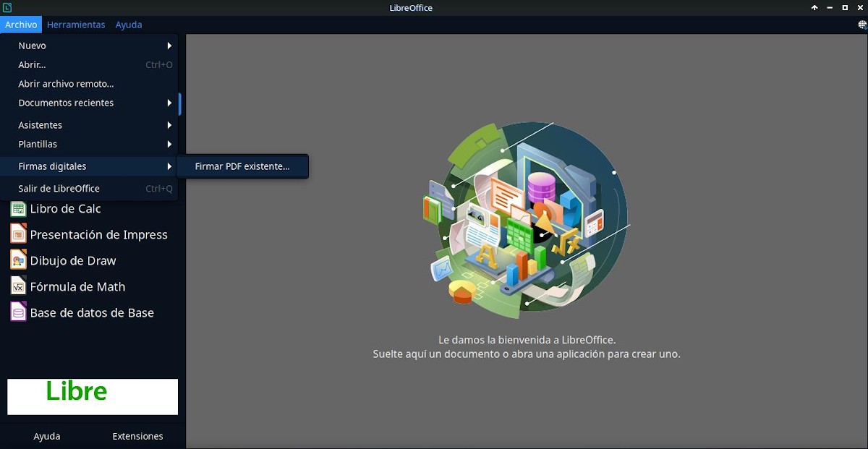Viewport: 868px width, 449px height.
Task: Open the Herramientas menu
Action: pyautogui.click(x=76, y=25)
